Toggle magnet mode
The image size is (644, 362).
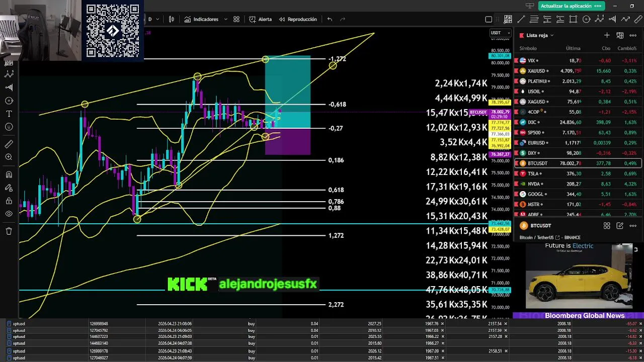[x=9, y=174]
